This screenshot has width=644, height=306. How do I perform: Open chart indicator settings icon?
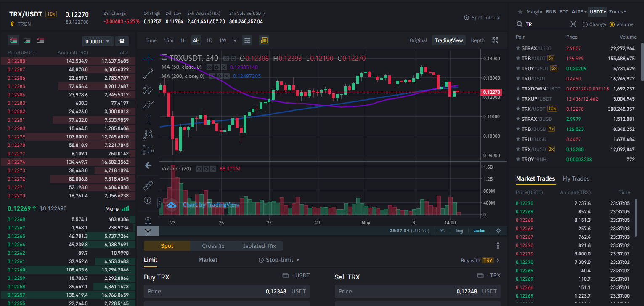[247, 40]
